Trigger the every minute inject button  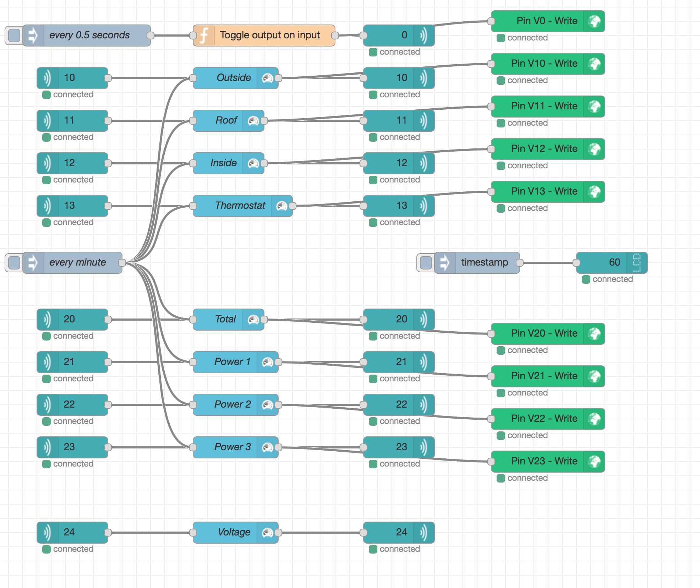[x=14, y=263]
